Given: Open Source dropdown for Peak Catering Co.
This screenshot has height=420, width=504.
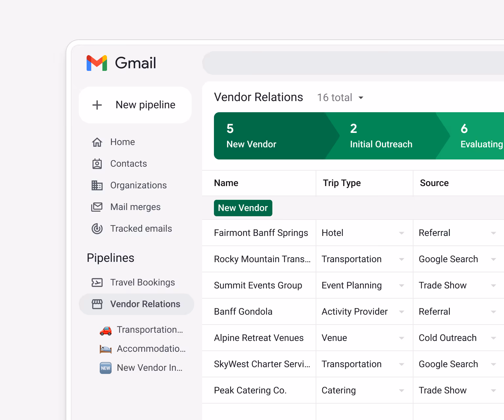Looking at the screenshot, I should [x=493, y=390].
